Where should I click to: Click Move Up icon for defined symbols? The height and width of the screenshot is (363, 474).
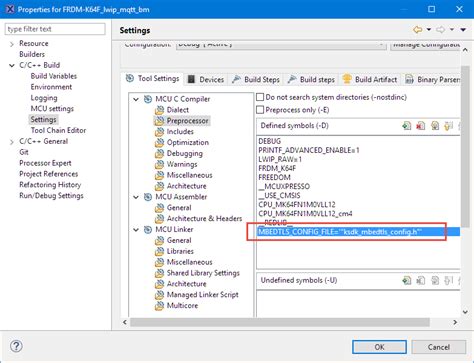tap(449, 126)
